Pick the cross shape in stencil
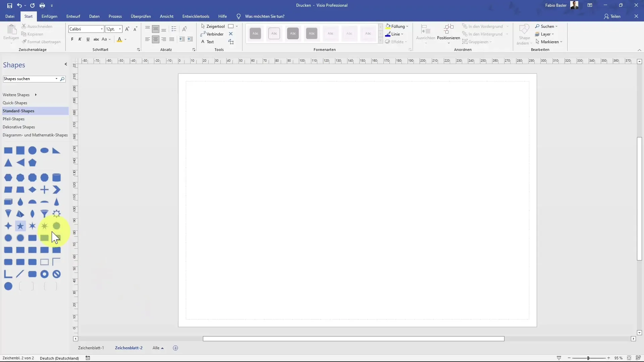This screenshot has height=362, width=644. click(x=45, y=189)
